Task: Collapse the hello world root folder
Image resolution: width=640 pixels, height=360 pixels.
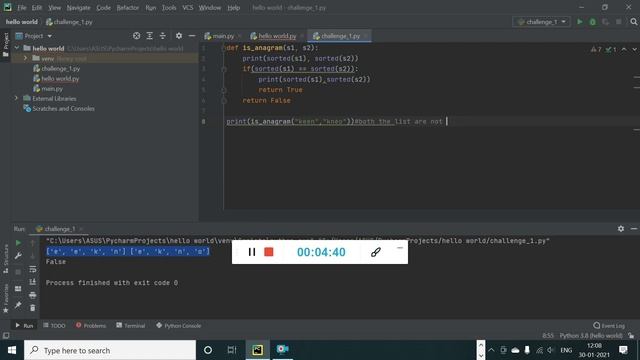Action: [17, 48]
